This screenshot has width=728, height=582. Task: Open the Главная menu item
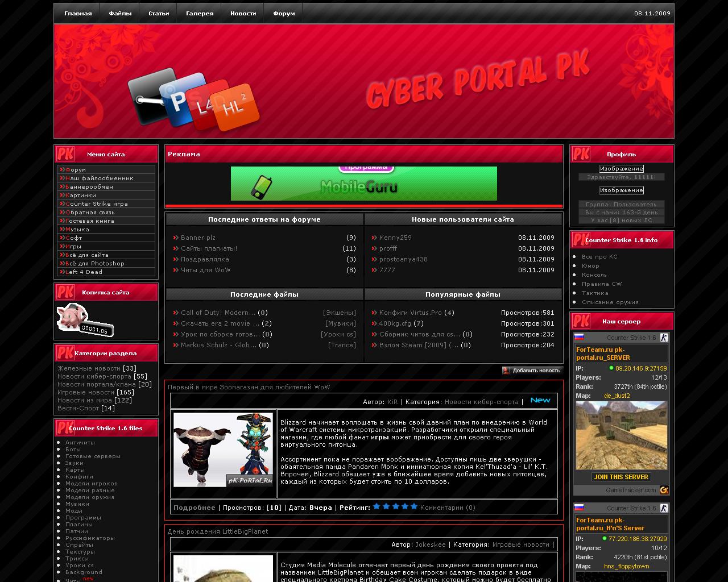78,13
